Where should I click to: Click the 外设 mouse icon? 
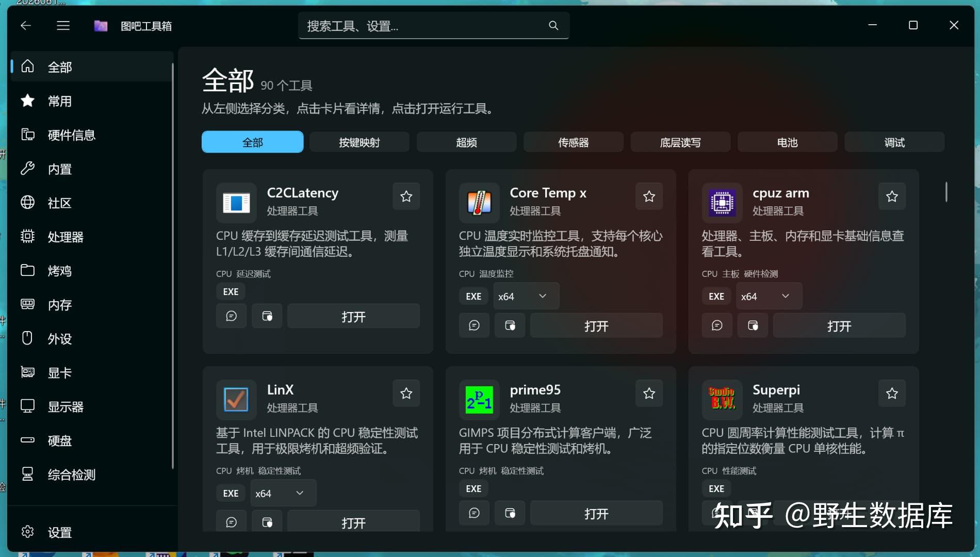(x=27, y=338)
